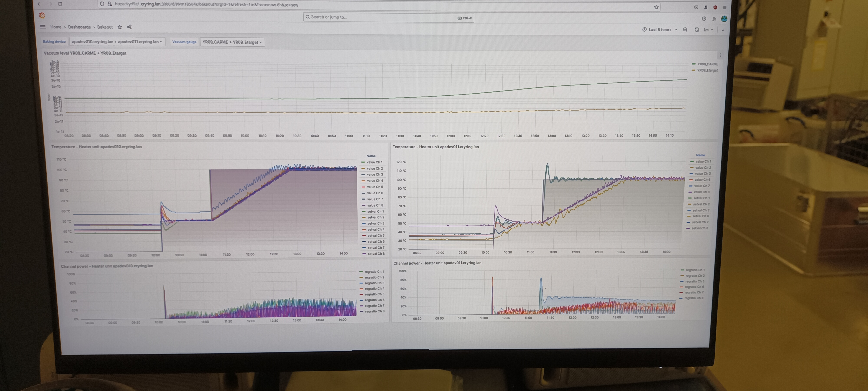Expand the 'Last 6 hours' time picker
This screenshot has width=868, height=391.
[x=660, y=30]
